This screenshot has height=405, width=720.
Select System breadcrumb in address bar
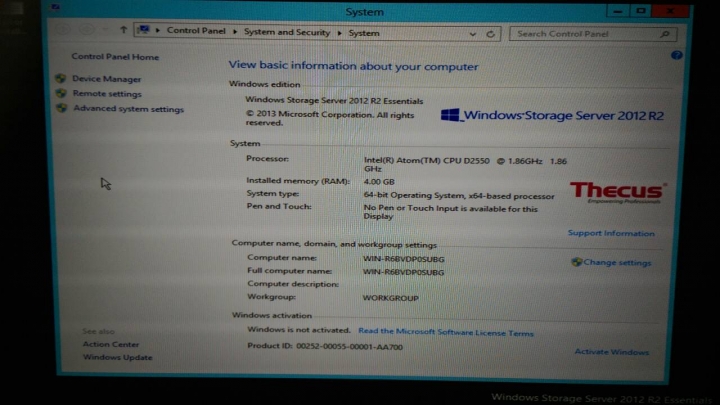point(364,33)
